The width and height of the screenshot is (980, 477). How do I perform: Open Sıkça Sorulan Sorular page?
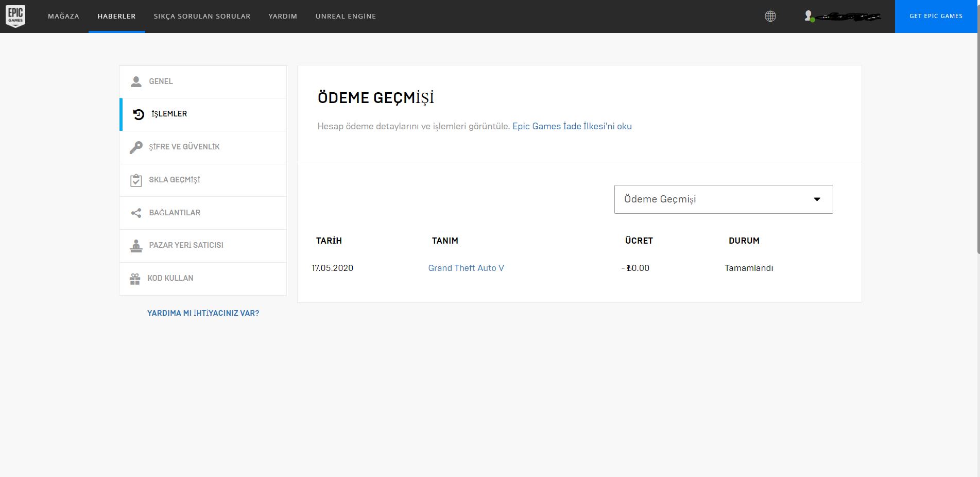click(x=202, y=16)
